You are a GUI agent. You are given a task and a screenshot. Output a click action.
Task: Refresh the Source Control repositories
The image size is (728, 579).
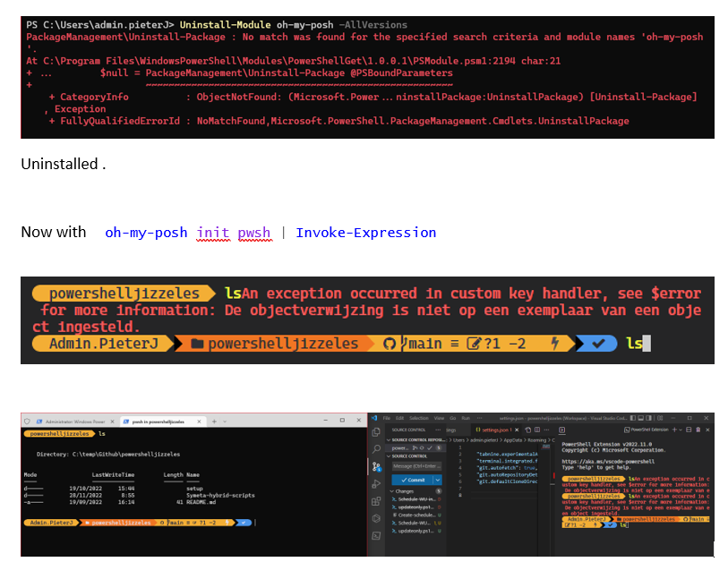[x=421, y=447]
